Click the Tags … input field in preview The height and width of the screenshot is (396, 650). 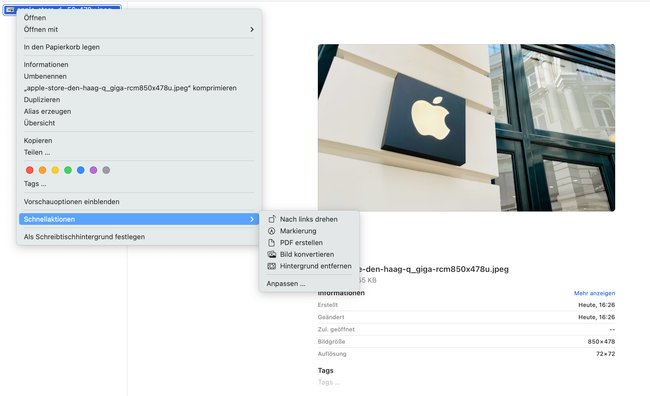[466, 382]
